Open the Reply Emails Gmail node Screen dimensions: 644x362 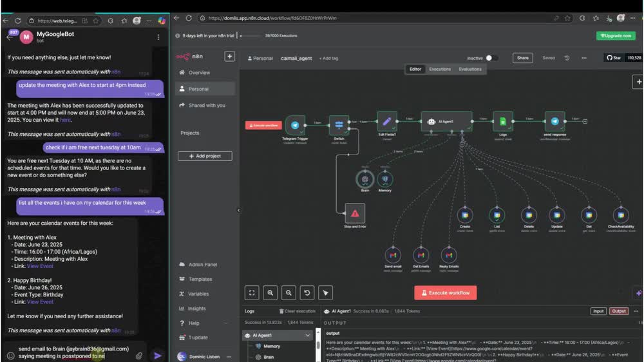pos(449,255)
